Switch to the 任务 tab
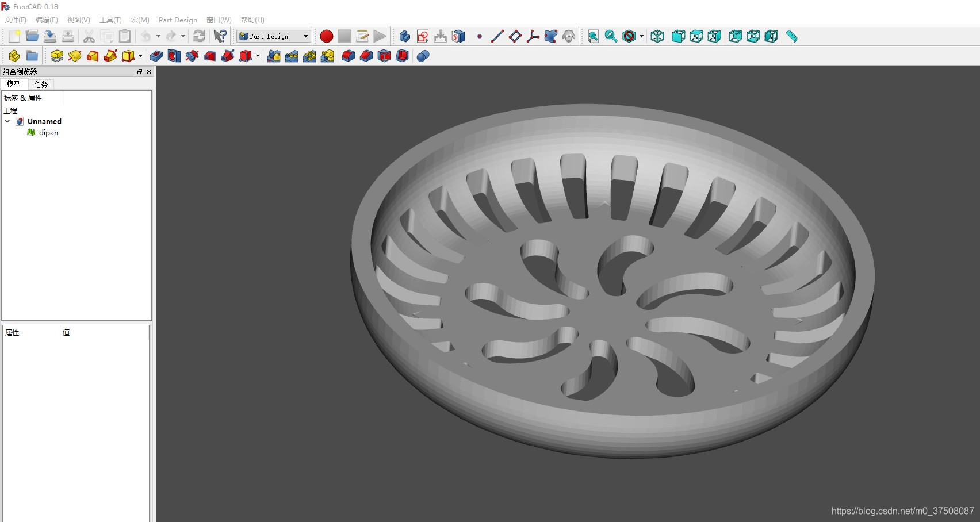This screenshot has height=522, width=980. point(41,85)
